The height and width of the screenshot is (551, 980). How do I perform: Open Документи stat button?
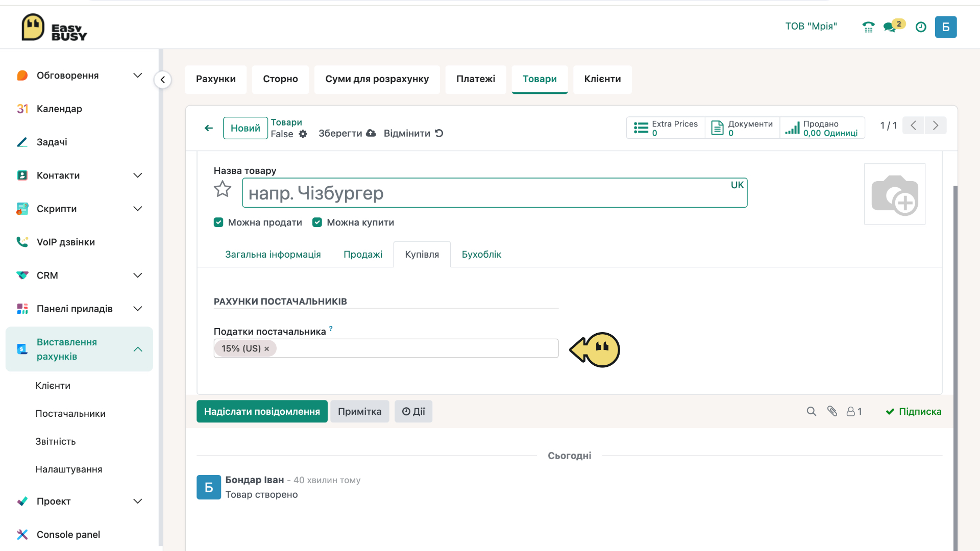742,128
